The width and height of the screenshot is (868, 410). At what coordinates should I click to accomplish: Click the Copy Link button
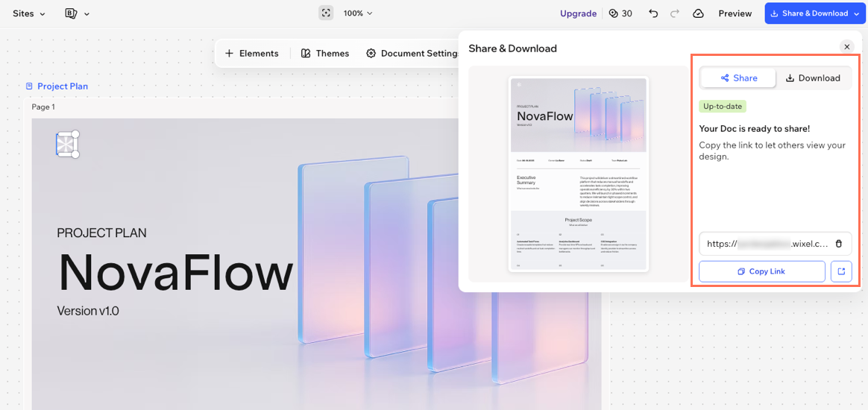[761, 271]
